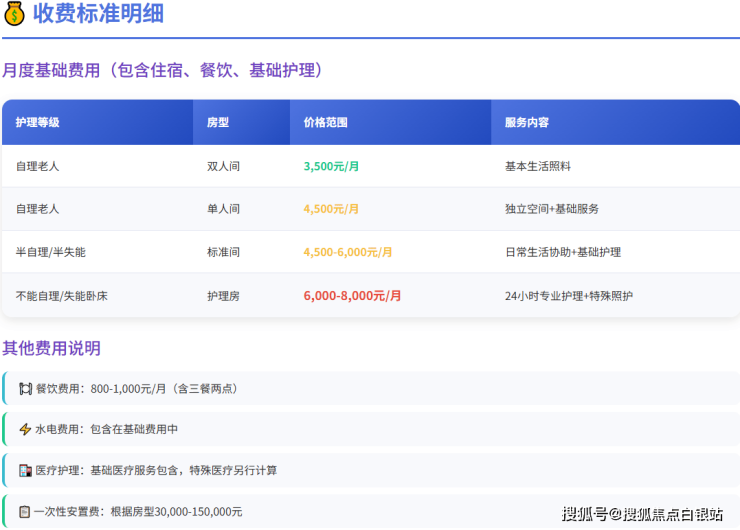This screenshot has width=740, height=530.
Task: Select the 护理房 room type cell
Action: (x=223, y=296)
